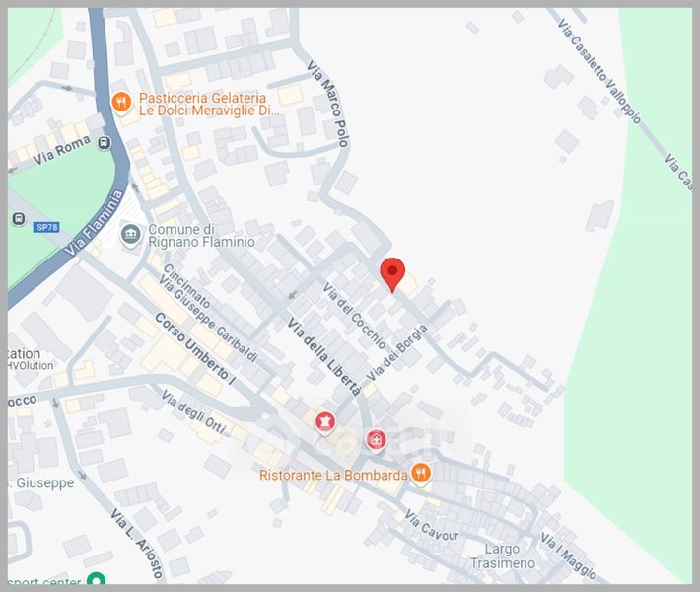The height and width of the screenshot is (592, 700).
Task: Select the bus stop icon near Via Roma
Action: coord(105,143)
